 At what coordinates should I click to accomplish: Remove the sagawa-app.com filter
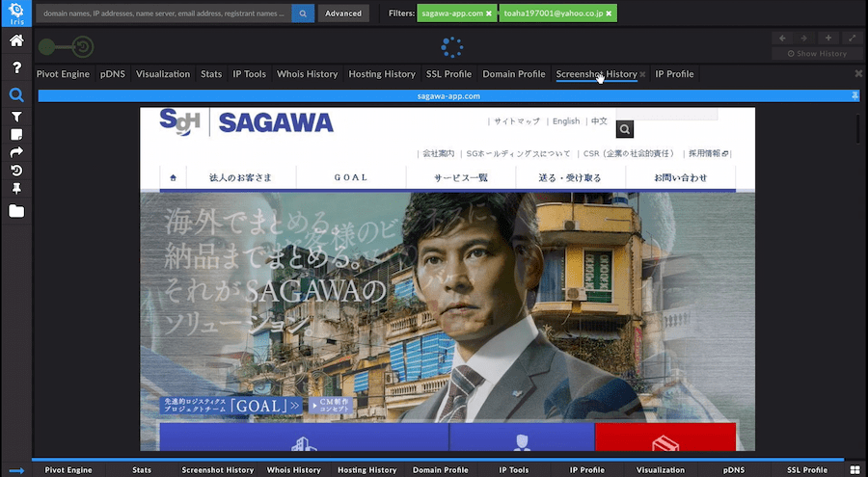point(488,13)
